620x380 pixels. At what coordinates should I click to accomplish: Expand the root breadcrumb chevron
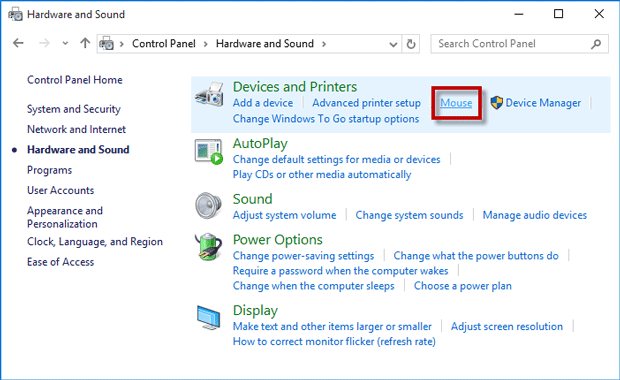point(122,44)
